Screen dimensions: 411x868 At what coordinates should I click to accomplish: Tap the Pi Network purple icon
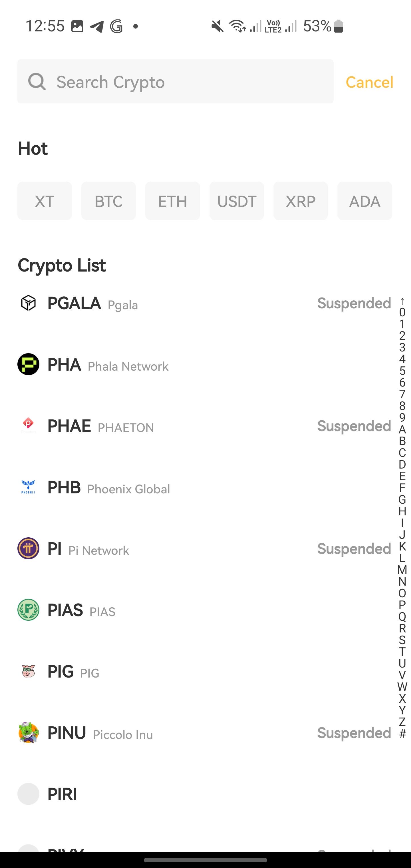(x=28, y=548)
